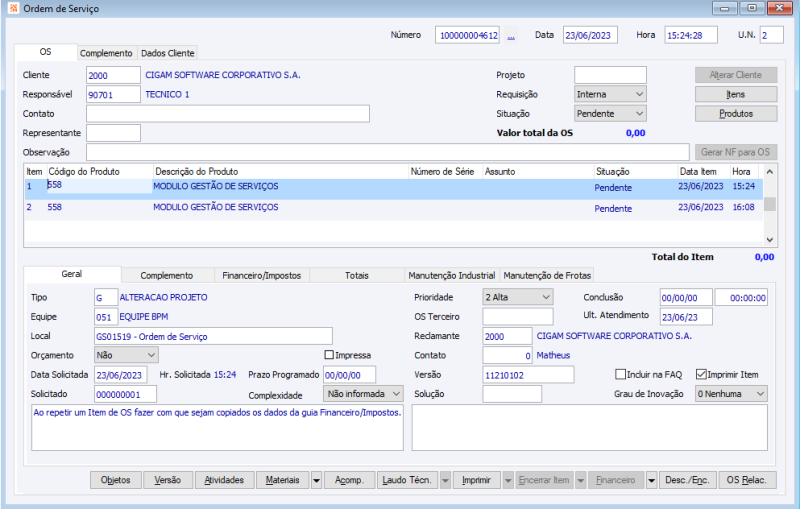This screenshot has height=509, width=800.
Task: Click the request description text box
Action: pos(217,427)
